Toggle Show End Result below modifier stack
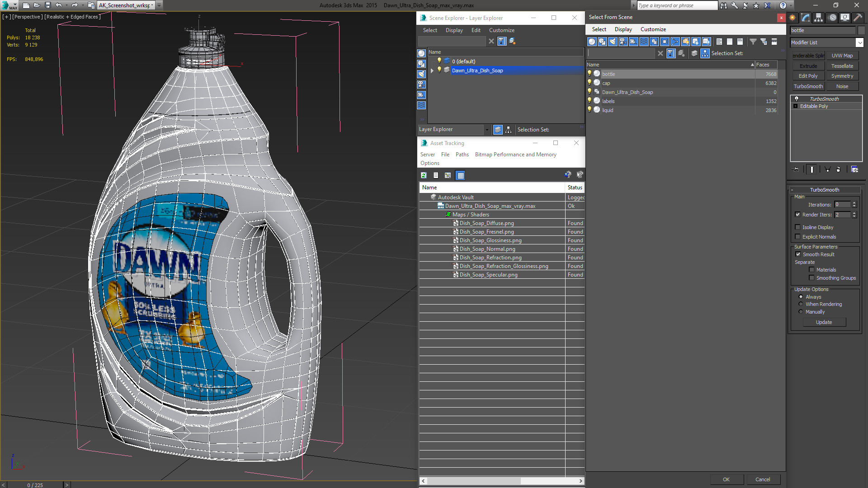 (812, 169)
